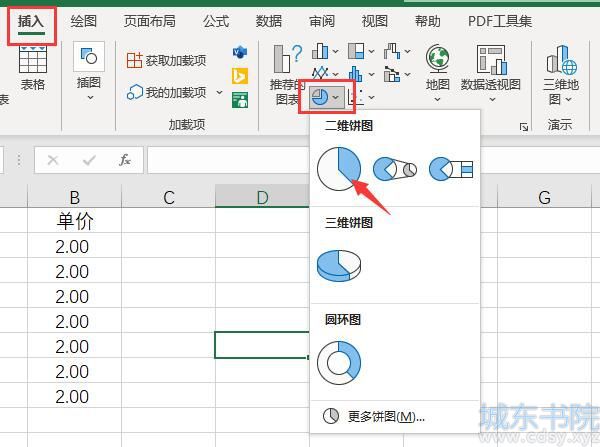Open the 数据 tab
Viewport: 600px width, 447px height.
coord(269,21)
